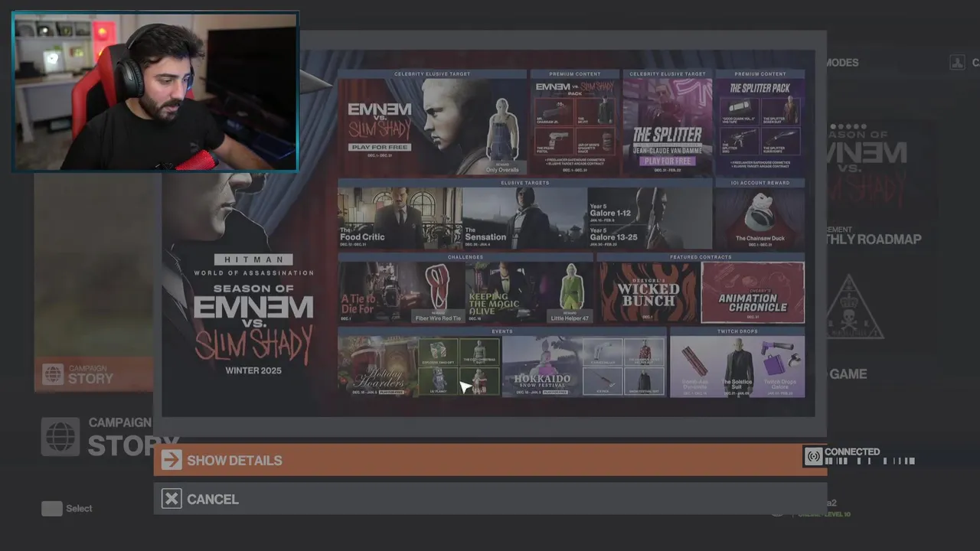
Task: Click the Chainsaw Duck reward image
Action: 759,212
